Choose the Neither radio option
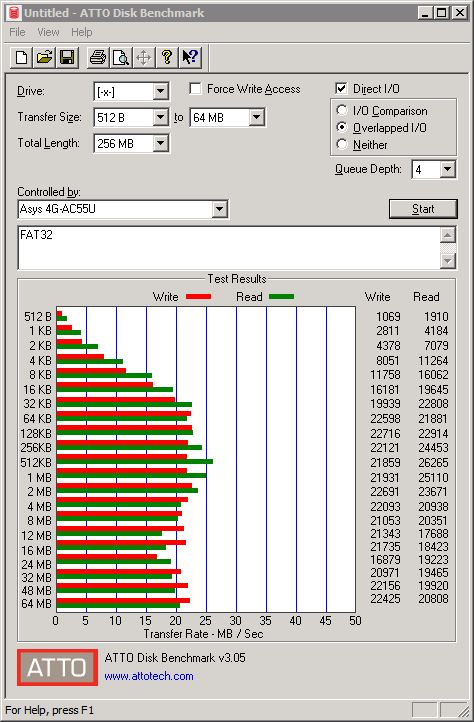The height and width of the screenshot is (722, 474). tap(342, 145)
